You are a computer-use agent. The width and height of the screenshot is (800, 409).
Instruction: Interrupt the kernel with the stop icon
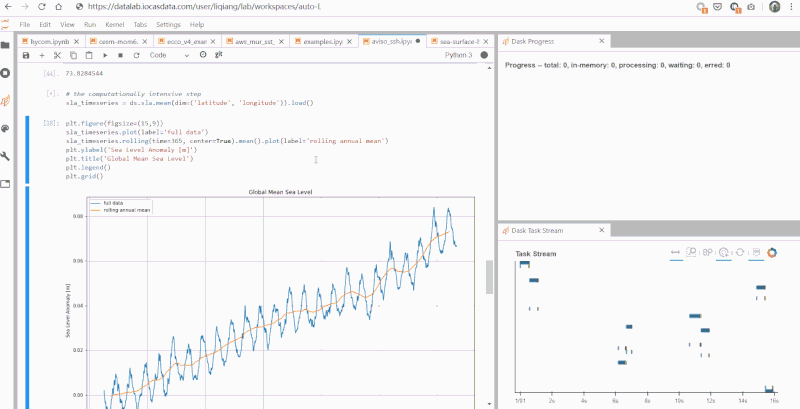pos(120,55)
